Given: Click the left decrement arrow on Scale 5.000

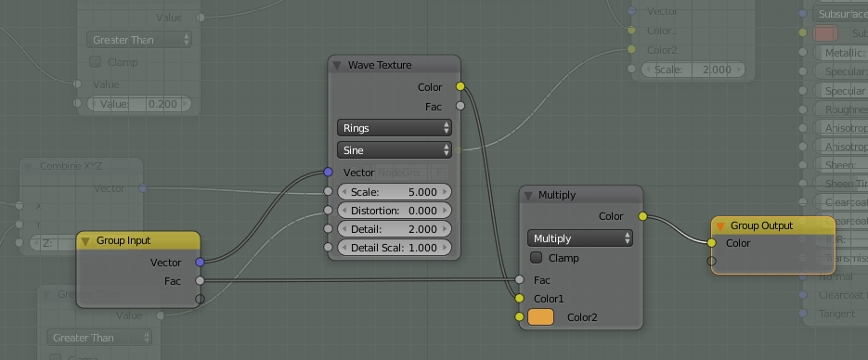Looking at the screenshot, I should click(344, 192).
